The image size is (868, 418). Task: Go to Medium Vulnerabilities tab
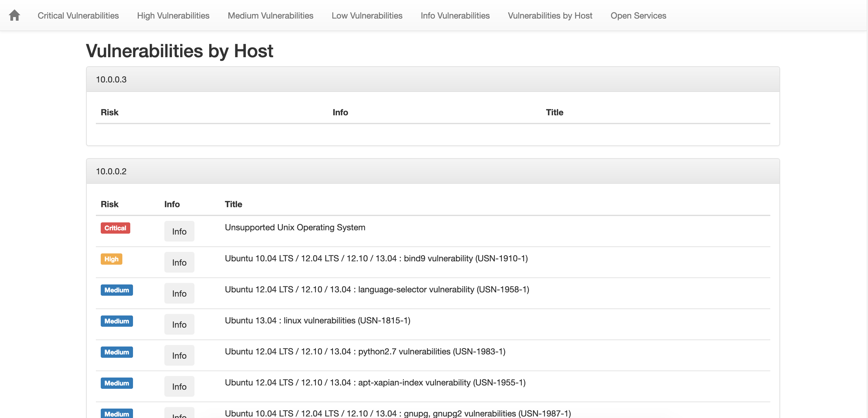[270, 16]
